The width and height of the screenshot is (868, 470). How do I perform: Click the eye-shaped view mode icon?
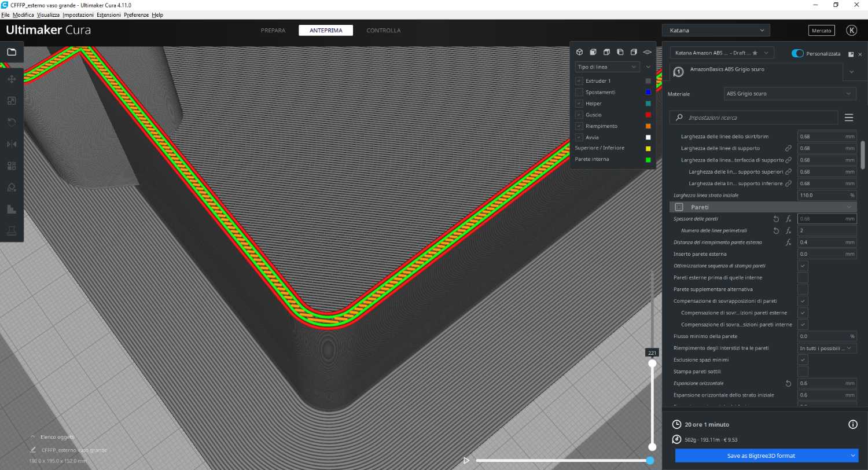pyautogui.click(x=648, y=52)
